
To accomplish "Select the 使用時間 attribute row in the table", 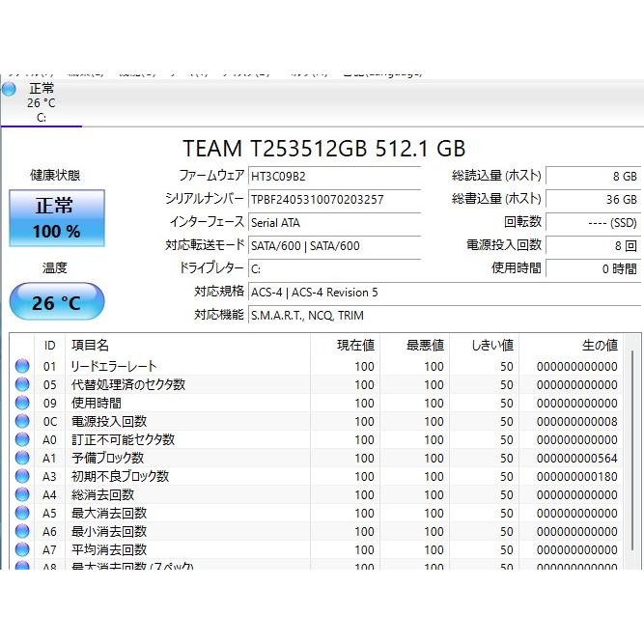I will coord(317,403).
